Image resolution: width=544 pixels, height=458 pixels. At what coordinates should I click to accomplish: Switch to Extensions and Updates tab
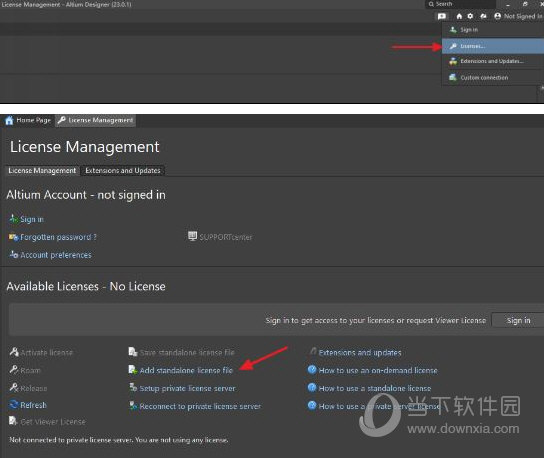coord(123,171)
